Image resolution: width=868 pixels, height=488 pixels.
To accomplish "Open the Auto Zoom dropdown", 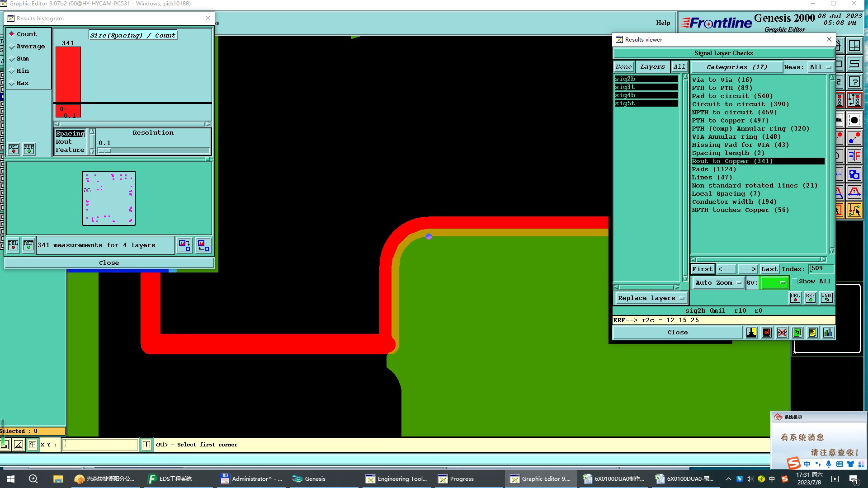I will [x=718, y=282].
